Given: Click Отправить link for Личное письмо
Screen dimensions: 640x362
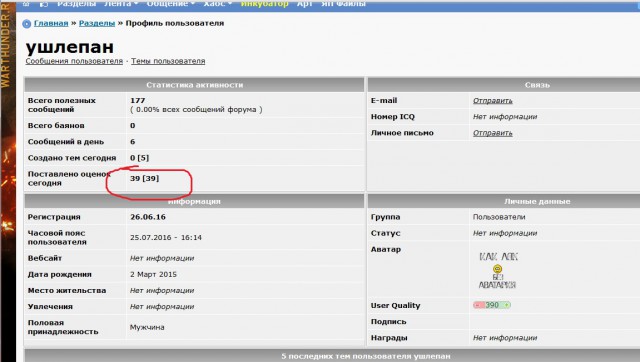Looking at the screenshot, I should tap(493, 133).
